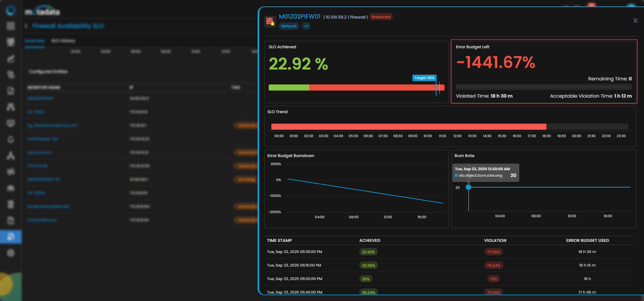Image resolution: width=644 pixels, height=301 pixels.
Task: Click the firewall device icon in panel header
Action: pos(270,22)
